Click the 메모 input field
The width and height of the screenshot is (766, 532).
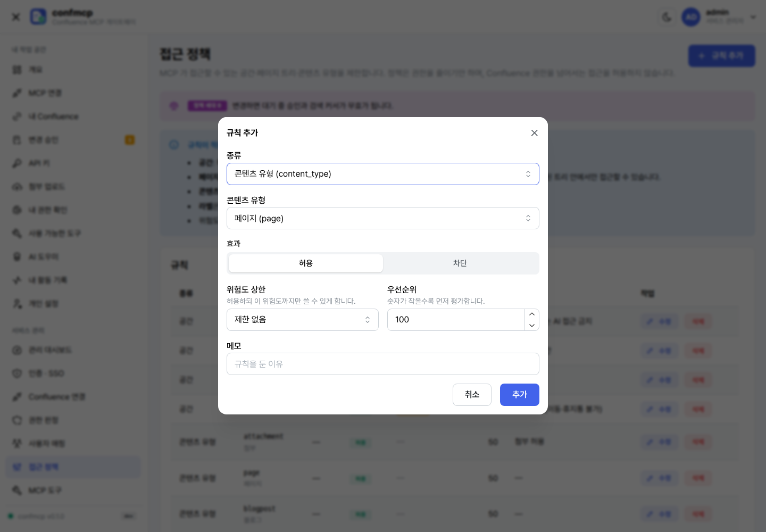383,364
